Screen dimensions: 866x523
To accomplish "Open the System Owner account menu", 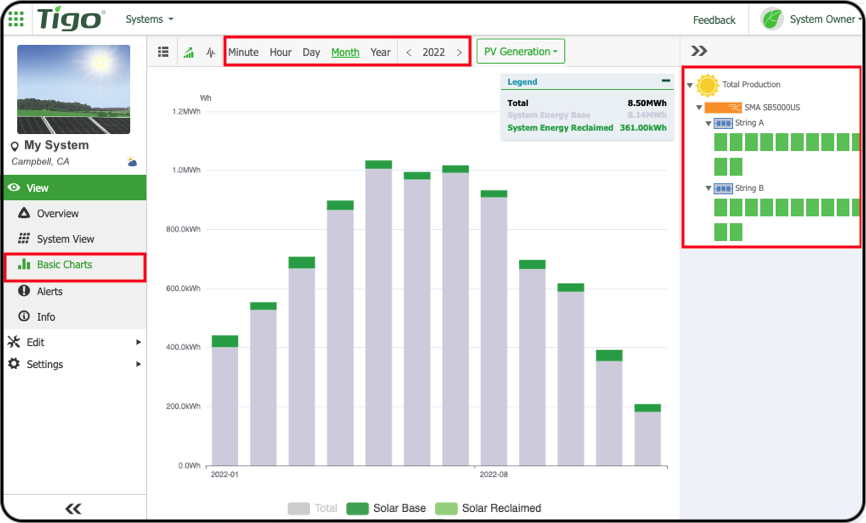I will [x=825, y=19].
